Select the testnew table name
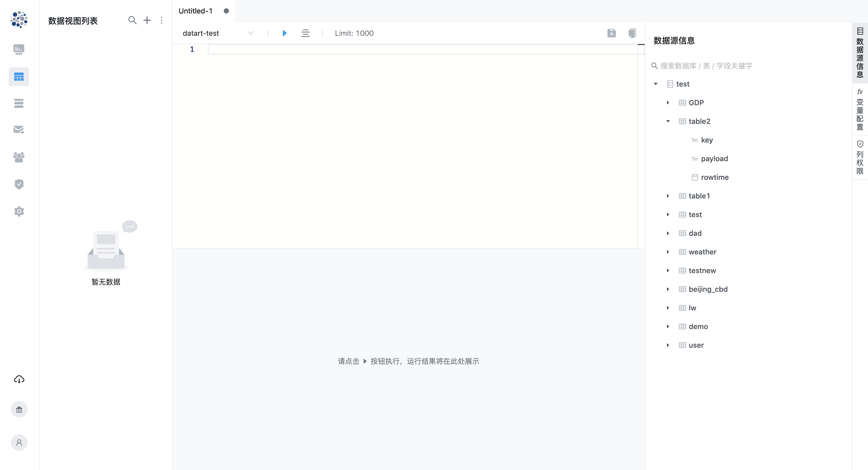The width and height of the screenshot is (868, 470). 702,270
